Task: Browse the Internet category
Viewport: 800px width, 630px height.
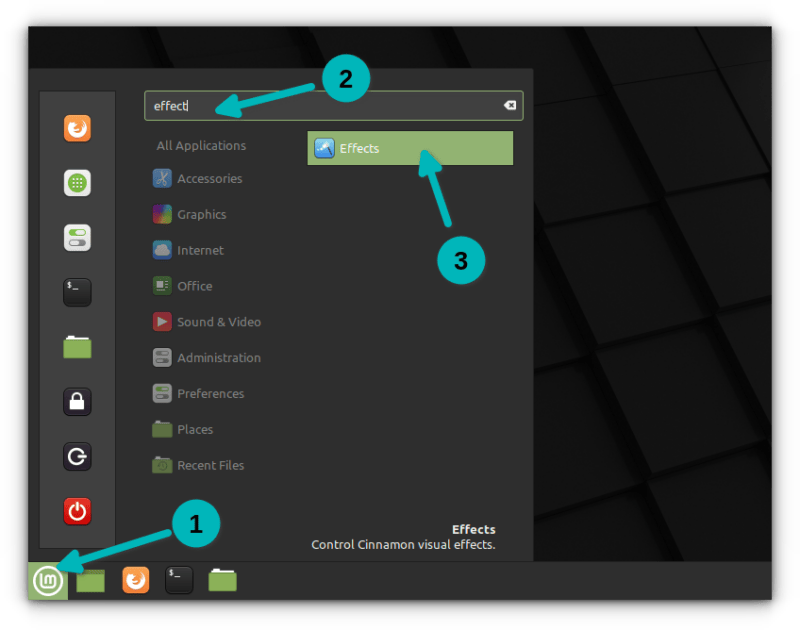Action: pos(199,251)
